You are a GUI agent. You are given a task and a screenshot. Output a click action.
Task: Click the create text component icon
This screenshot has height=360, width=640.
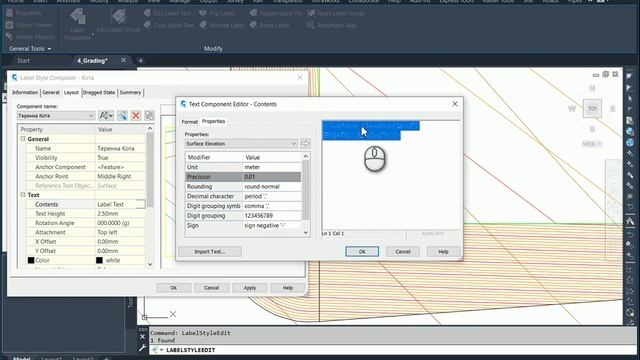(x=106, y=116)
